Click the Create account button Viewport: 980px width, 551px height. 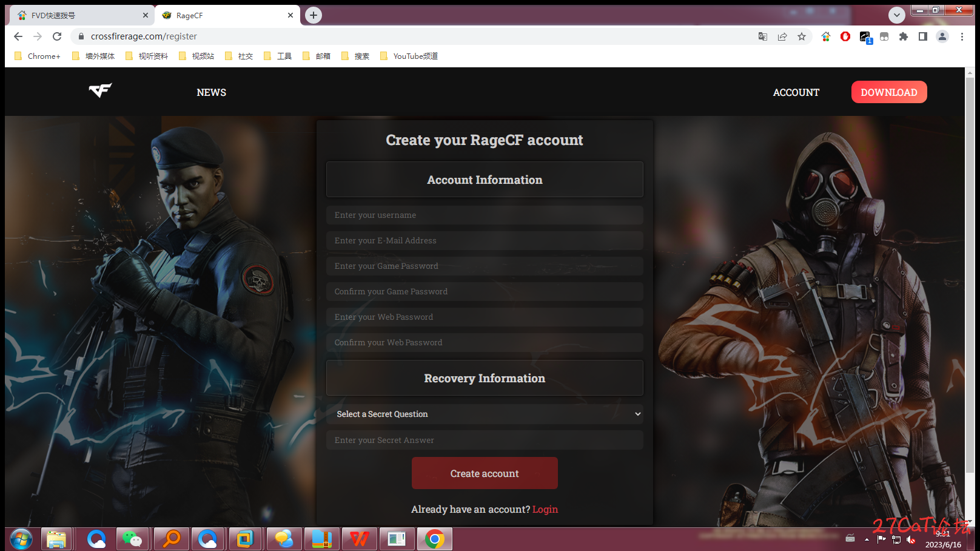click(x=485, y=473)
